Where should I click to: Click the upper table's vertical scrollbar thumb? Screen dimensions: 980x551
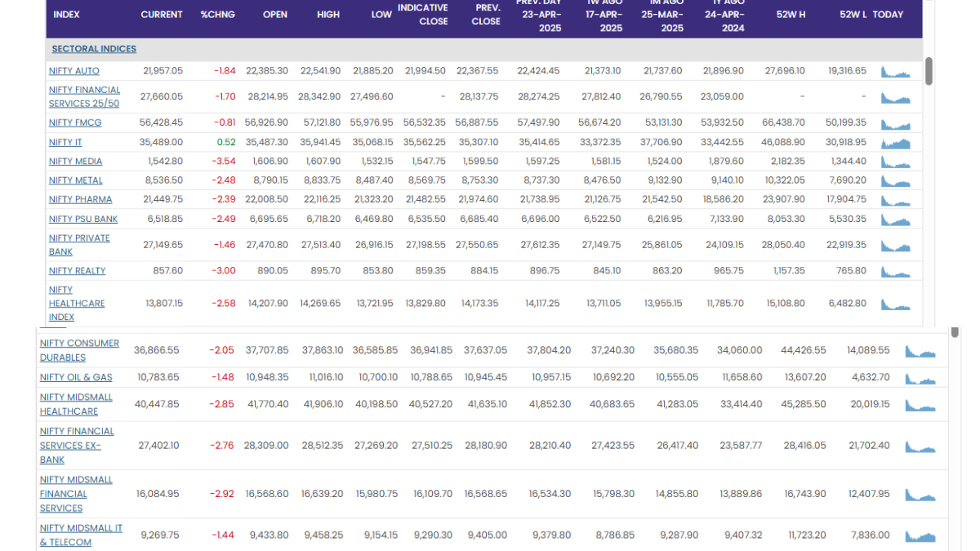click(x=929, y=71)
